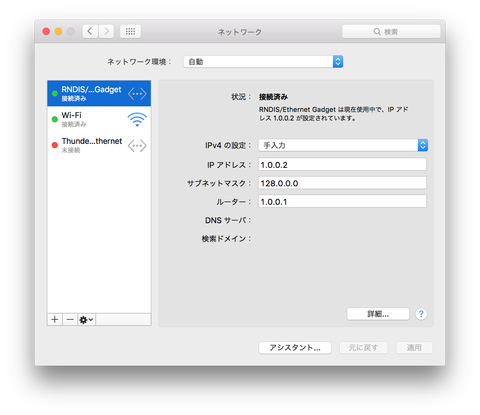
Task: Click the RNDIS Gadget ethernet arrows icon
Action: click(x=137, y=94)
